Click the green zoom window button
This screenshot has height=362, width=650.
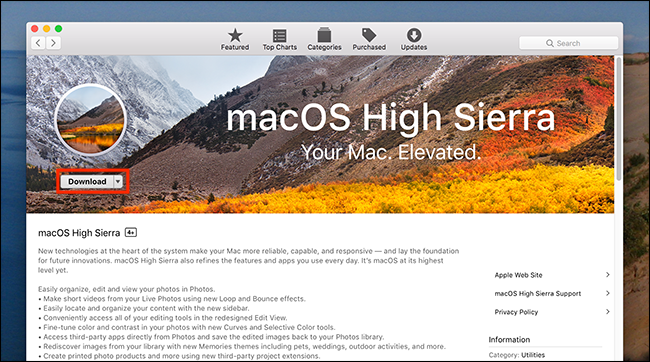(58, 29)
